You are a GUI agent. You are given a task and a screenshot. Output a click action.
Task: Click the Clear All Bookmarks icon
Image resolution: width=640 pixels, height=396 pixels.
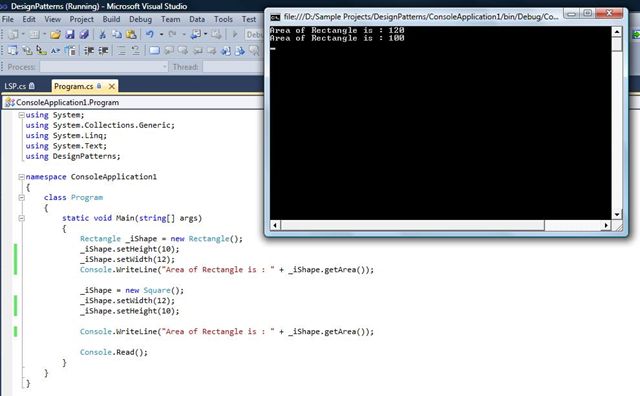coord(253,50)
